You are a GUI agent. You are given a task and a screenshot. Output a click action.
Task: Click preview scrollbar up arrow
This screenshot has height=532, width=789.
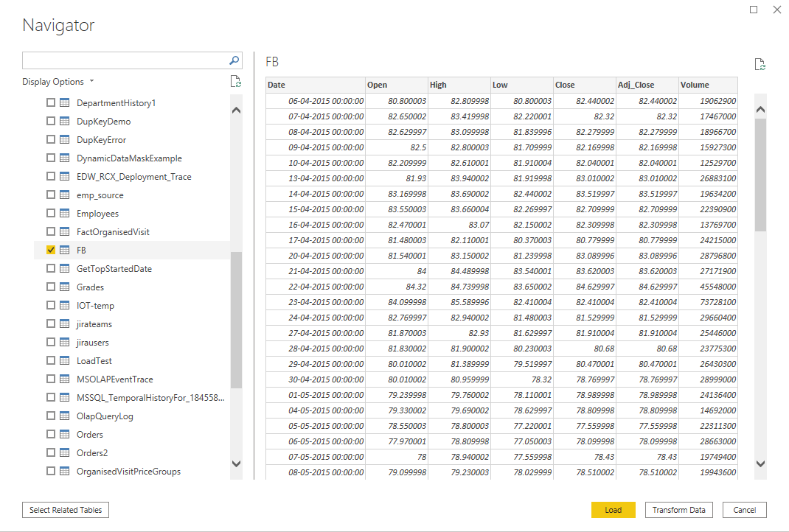coord(760,110)
